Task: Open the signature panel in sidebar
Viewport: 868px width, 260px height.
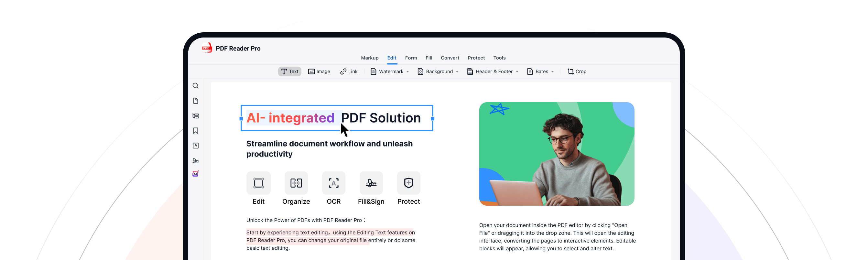Action: [195, 161]
